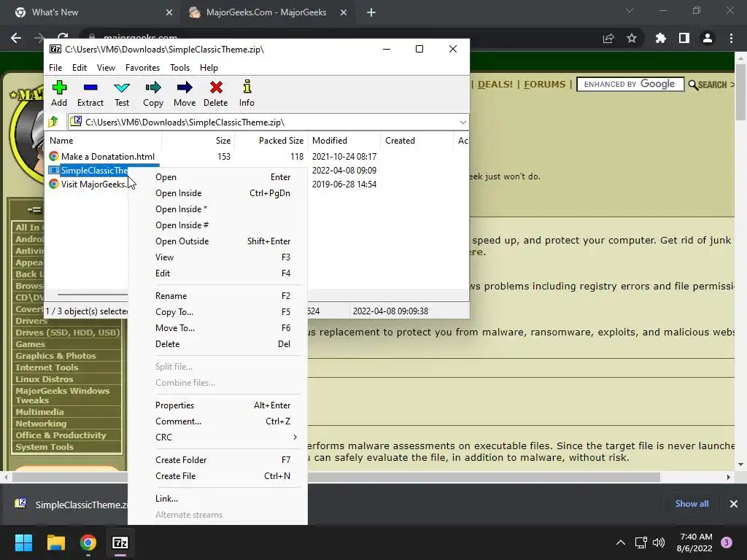Go up one folder level in 7-Zip

pyautogui.click(x=53, y=122)
